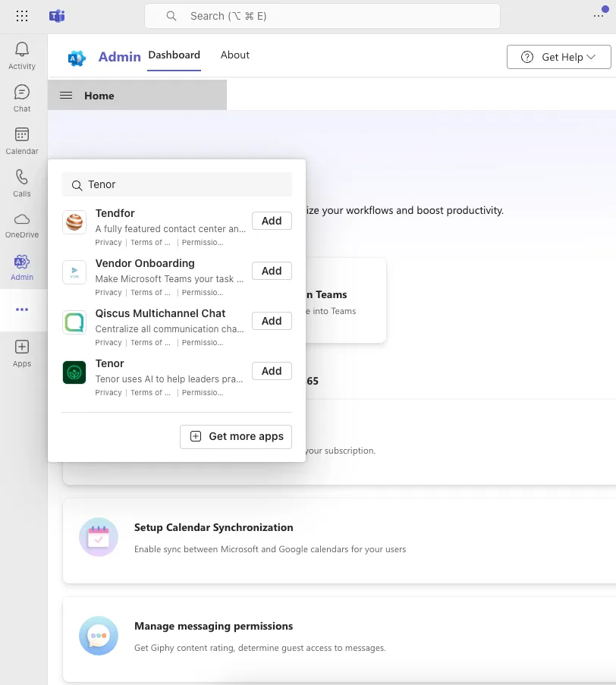Click the top Teams Search box
The image size is (616, 685).
[322, 16]
